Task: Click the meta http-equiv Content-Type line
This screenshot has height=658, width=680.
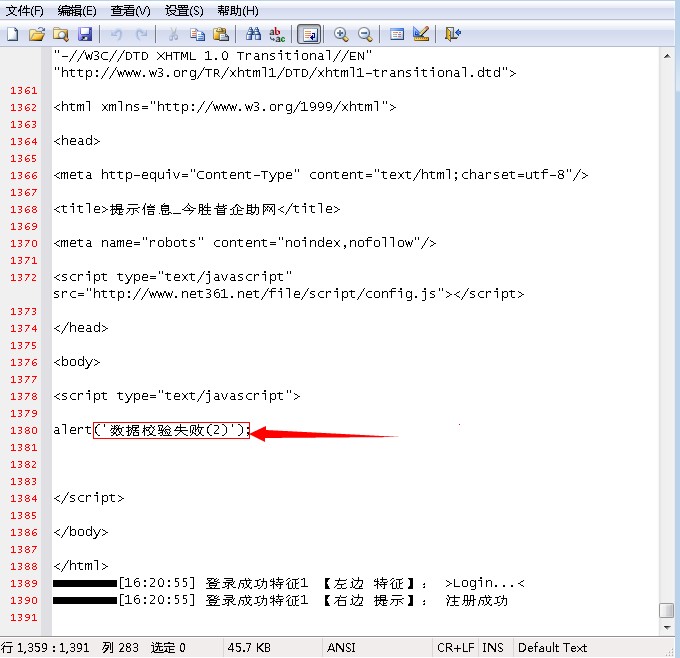Action: tap(320, 175)
